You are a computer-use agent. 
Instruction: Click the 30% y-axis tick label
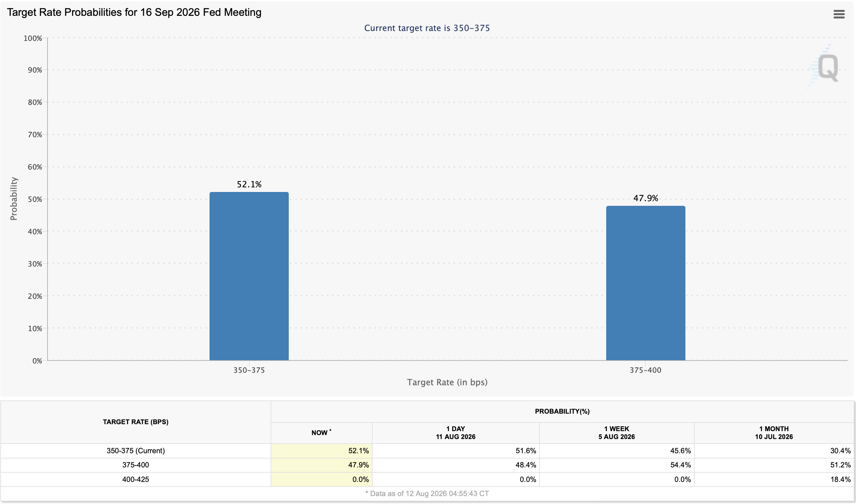[x=35, y=264]
